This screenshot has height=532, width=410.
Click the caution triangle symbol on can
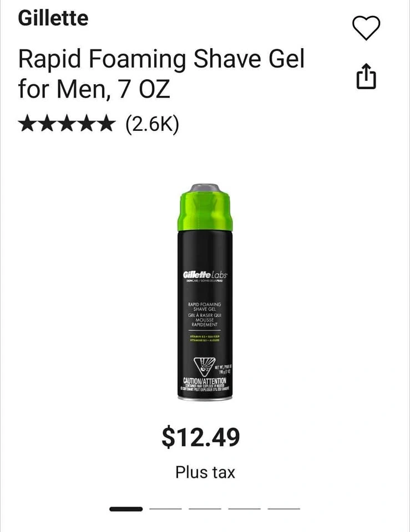point(204,366)
